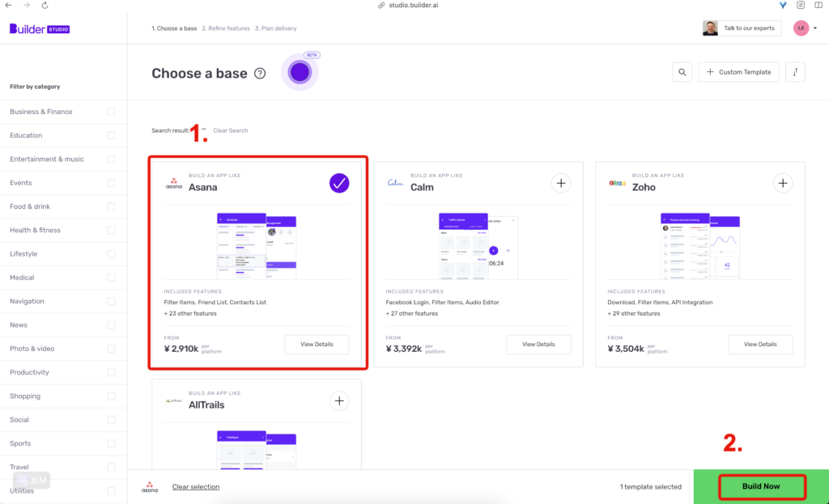Image resolution: width=829 pixels, height=504 pixels.
Task: Go to step 2 Refine features
Action: coord(226,28)
